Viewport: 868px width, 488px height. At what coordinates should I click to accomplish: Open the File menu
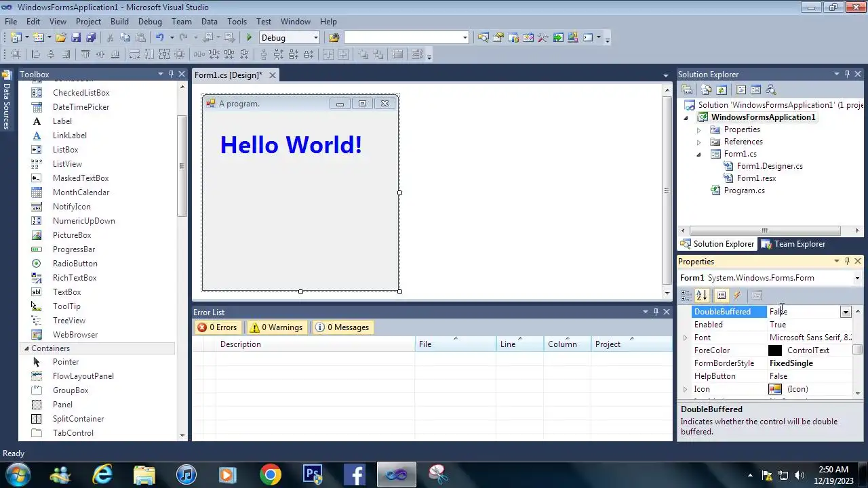click(x=11, y=22)
